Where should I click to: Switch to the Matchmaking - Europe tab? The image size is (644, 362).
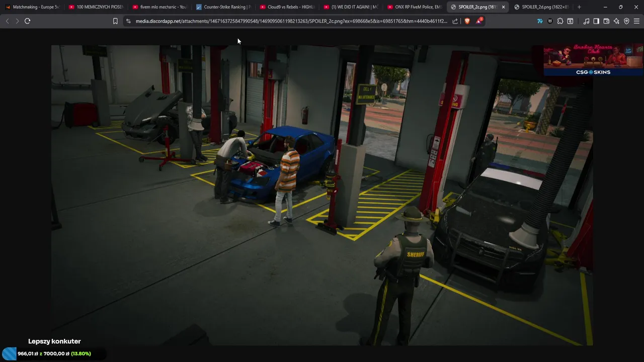(x=33, y=7)
